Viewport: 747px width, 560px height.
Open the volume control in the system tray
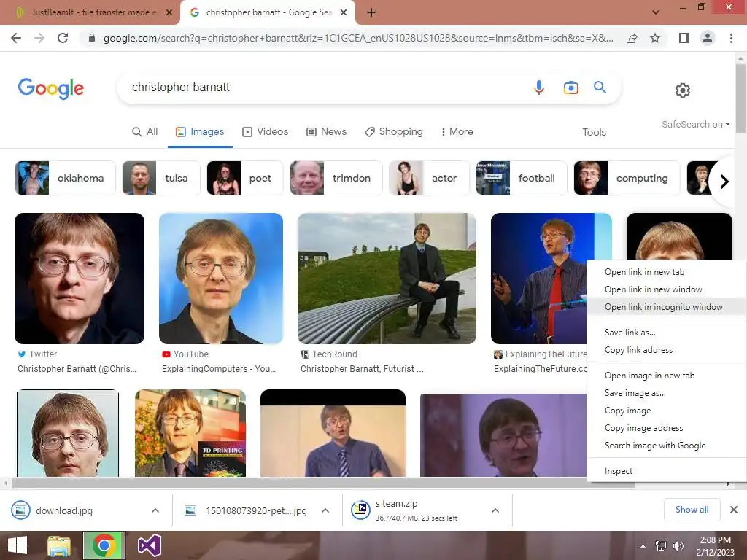(x=678, y=546)
